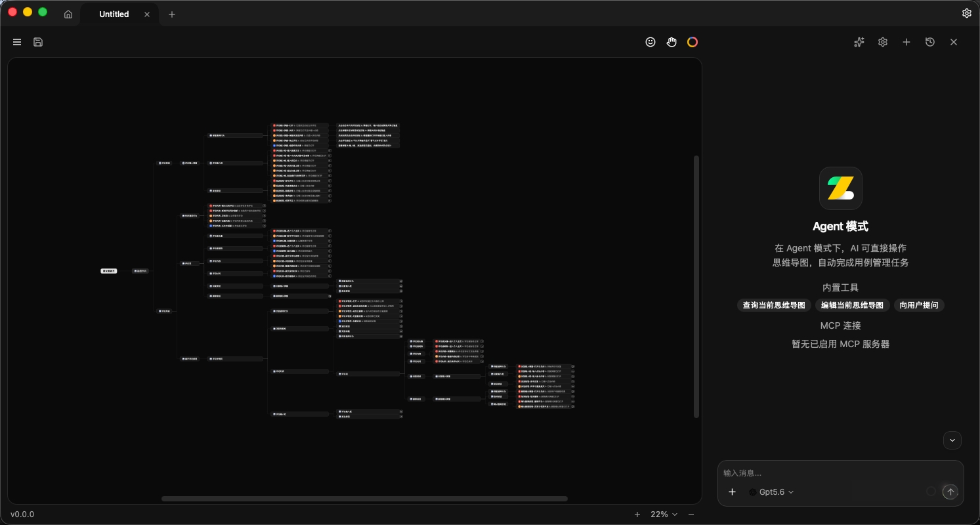Click the sparkle AI icon

(x=859, y=42)
